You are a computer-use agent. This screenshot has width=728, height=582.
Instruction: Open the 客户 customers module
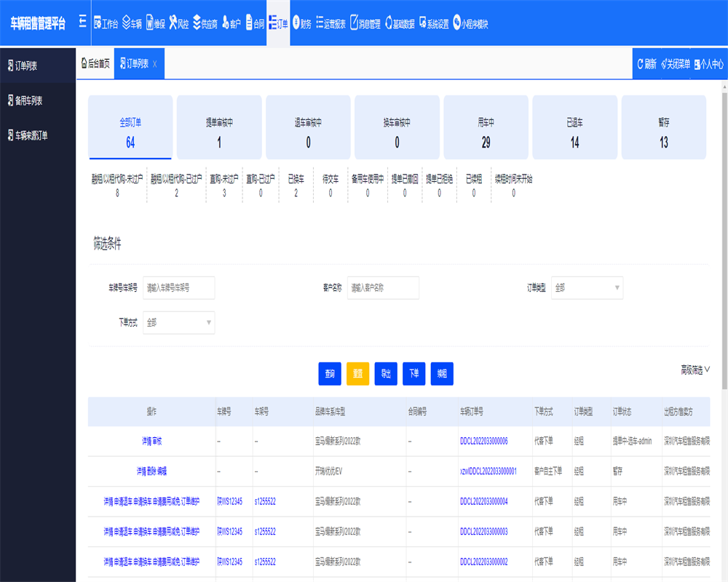coord(231,23)
